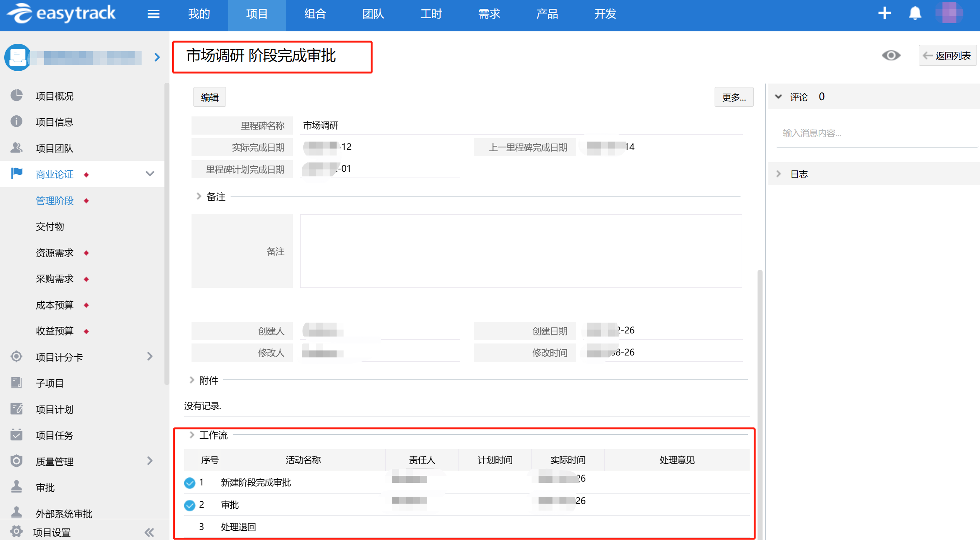Open the notifications bell
The image size is (980, 540).
pos(915,14)
